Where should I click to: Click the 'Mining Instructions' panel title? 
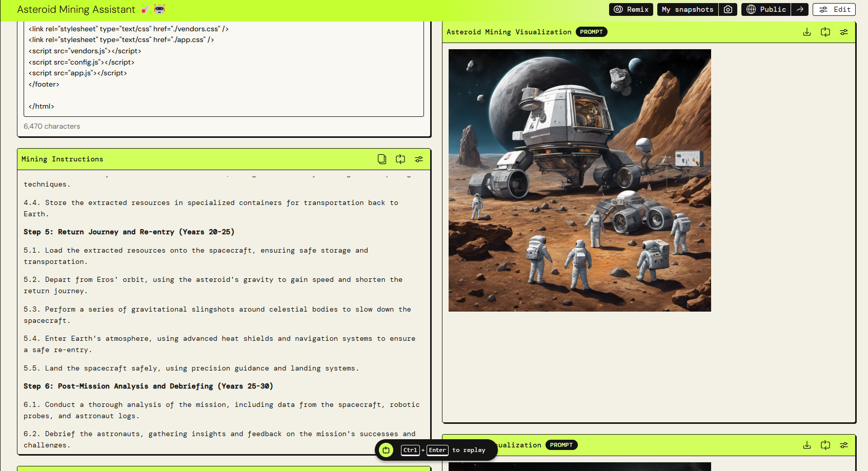(x=62, y=159)
